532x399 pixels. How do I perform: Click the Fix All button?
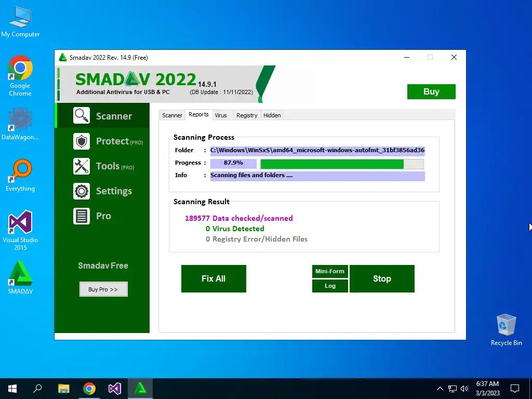(x=214, y=278)
